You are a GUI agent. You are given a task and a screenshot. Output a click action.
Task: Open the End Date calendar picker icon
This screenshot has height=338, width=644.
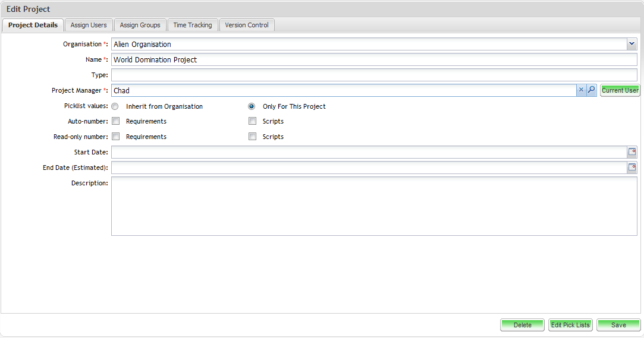point(632,168)
